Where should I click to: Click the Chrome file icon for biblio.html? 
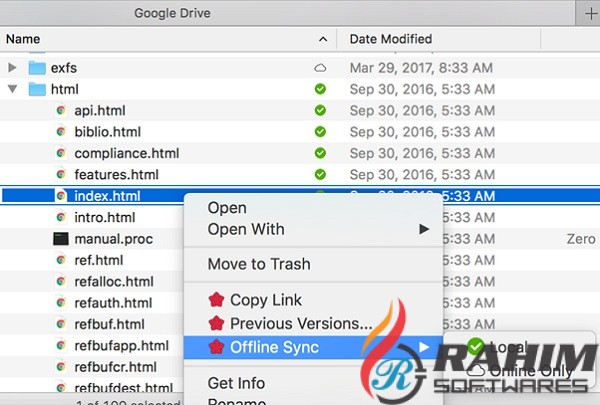(61, 132)
